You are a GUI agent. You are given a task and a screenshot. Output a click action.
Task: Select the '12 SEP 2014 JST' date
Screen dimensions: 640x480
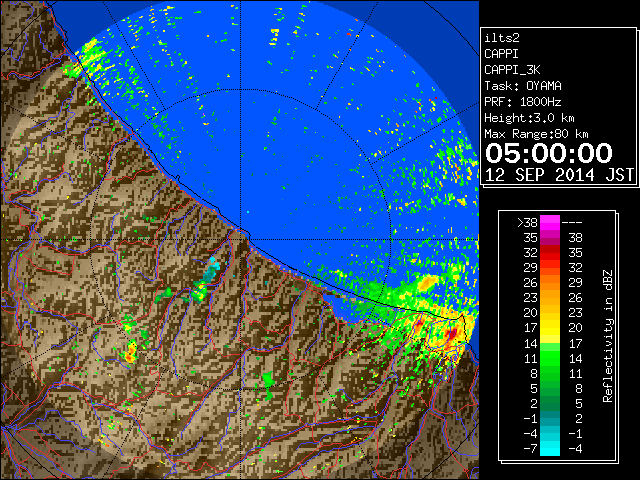(x=559, y=175)
